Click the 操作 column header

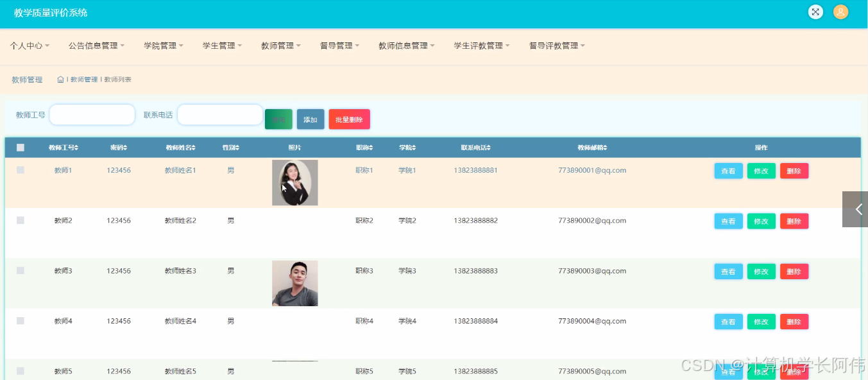pyautogui.click(x=762, y=148)
